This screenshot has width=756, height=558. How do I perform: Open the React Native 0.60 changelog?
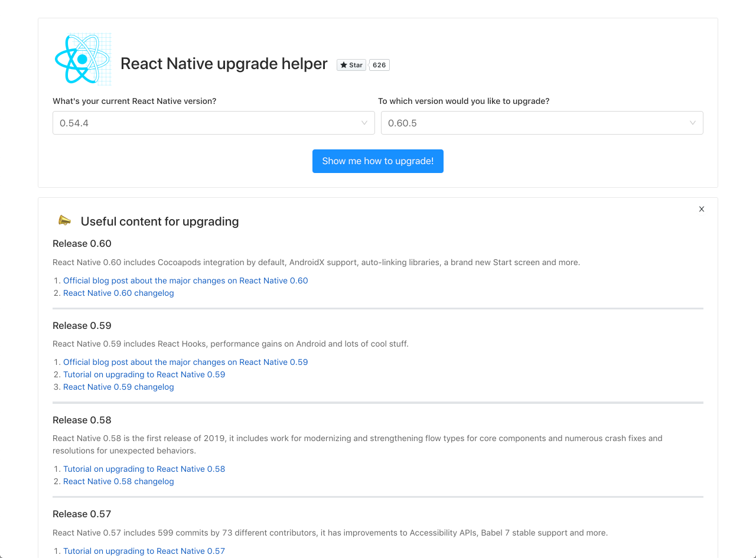[x=118, y=293]
